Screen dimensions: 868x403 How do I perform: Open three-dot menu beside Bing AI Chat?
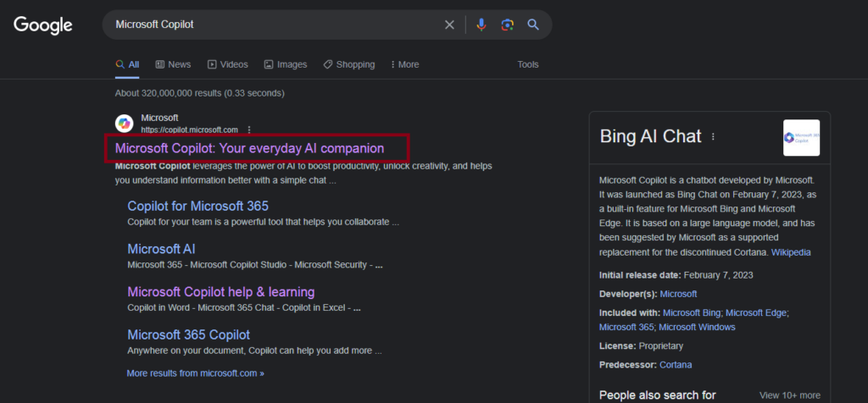click(713, 136)
